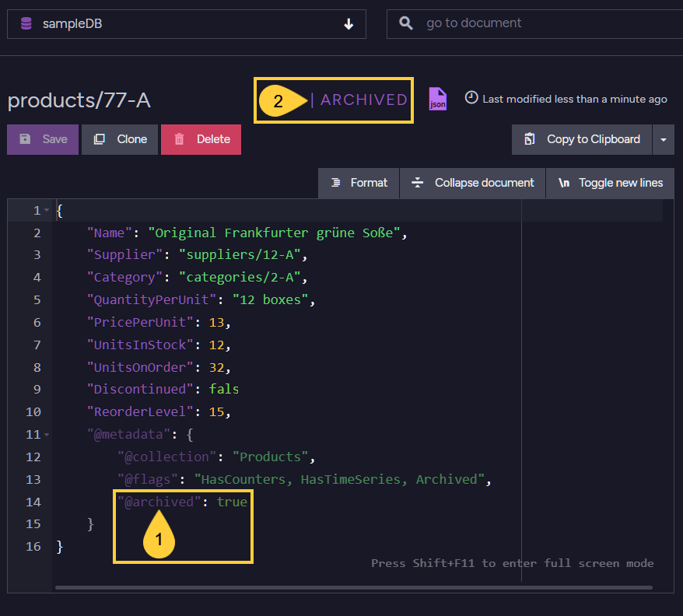Collapse the root object fold arrow on line 1
683x616 pixels.
click(x=47, y=210)
